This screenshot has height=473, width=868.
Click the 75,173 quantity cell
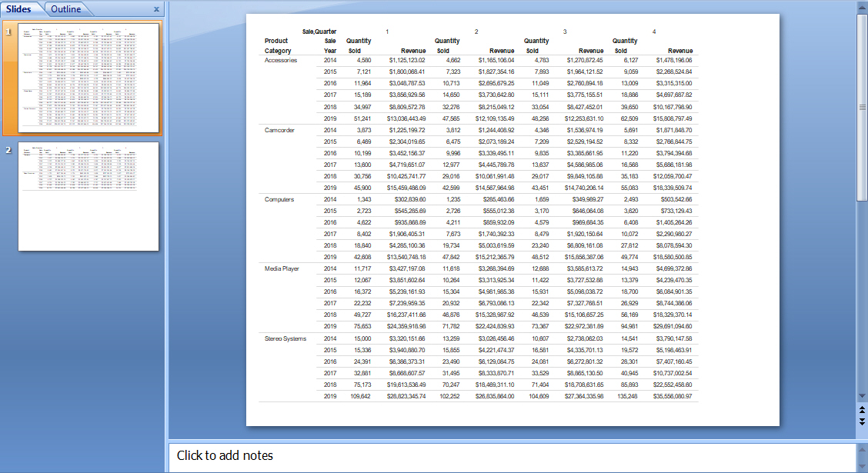362,385
